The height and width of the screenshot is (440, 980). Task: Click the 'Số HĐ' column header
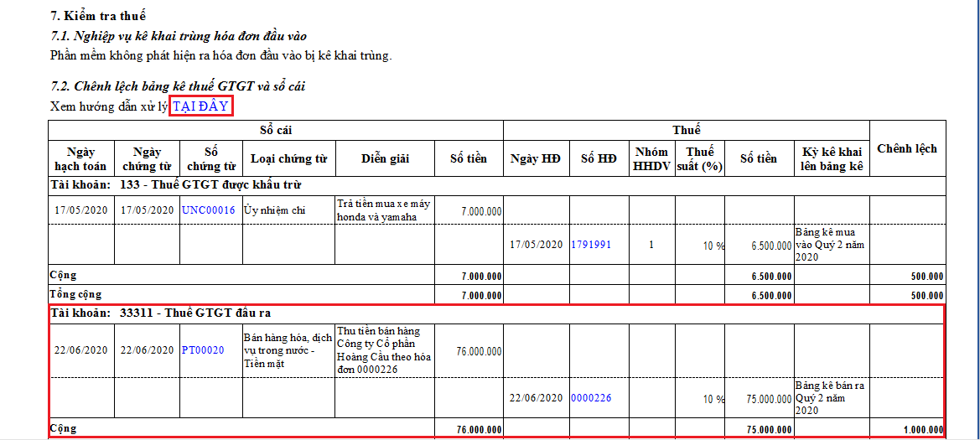click(598, 158)
